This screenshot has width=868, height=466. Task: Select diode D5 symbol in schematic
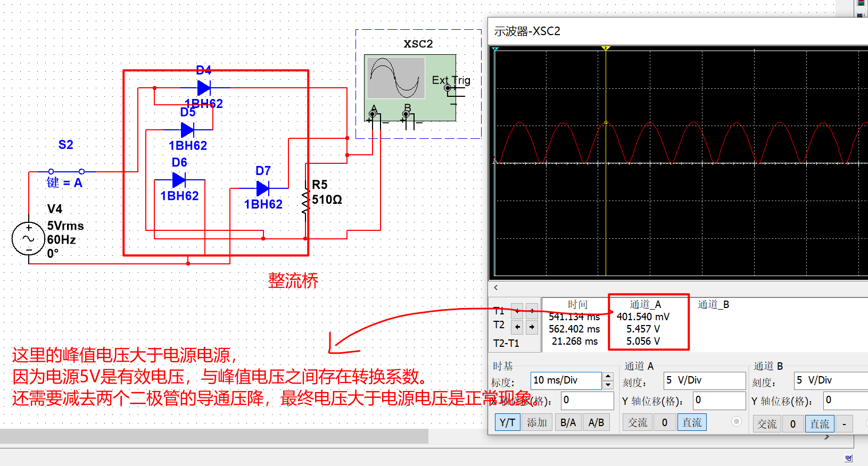pos(187,130)
